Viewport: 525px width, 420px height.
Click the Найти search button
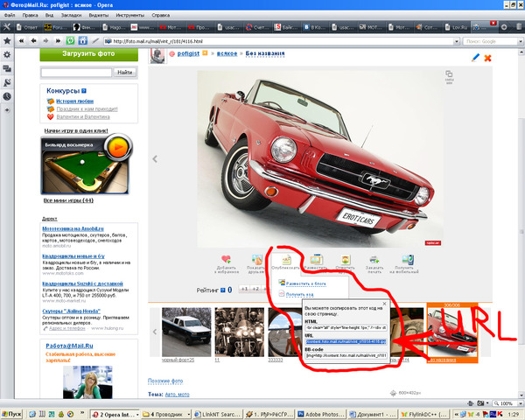tap(125, 73)
